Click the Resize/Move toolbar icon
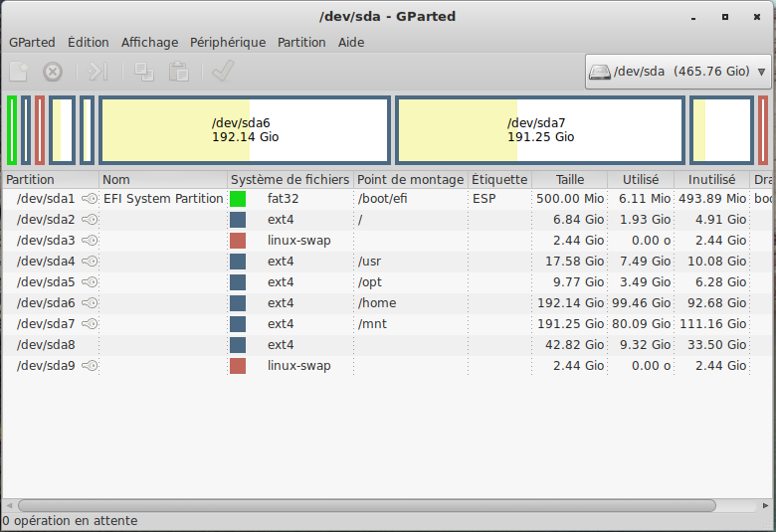 97,72
